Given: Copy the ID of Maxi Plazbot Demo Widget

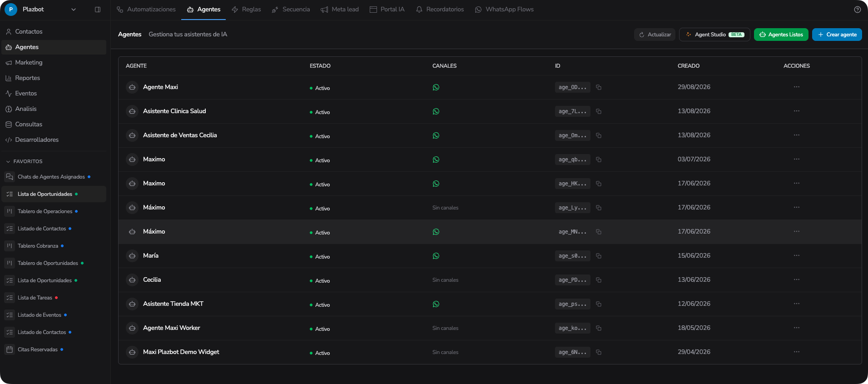Looking at the screenshot, I should tap(599, 352).
